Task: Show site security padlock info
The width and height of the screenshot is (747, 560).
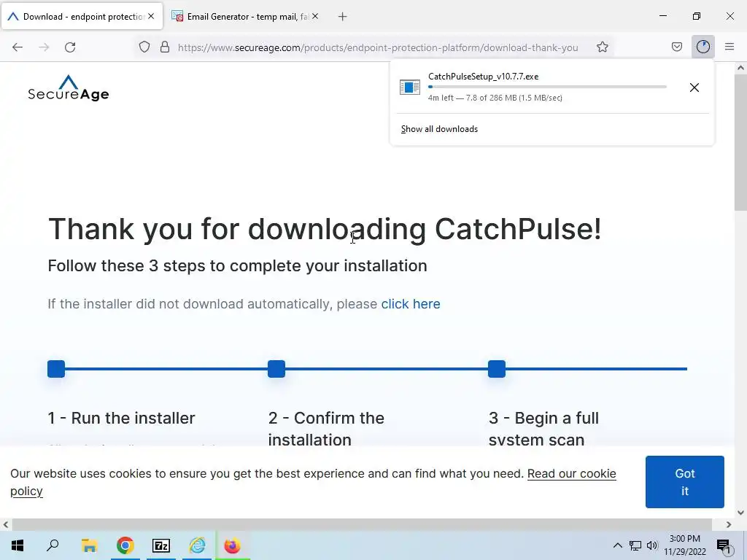Action: (x=165, y=47)
